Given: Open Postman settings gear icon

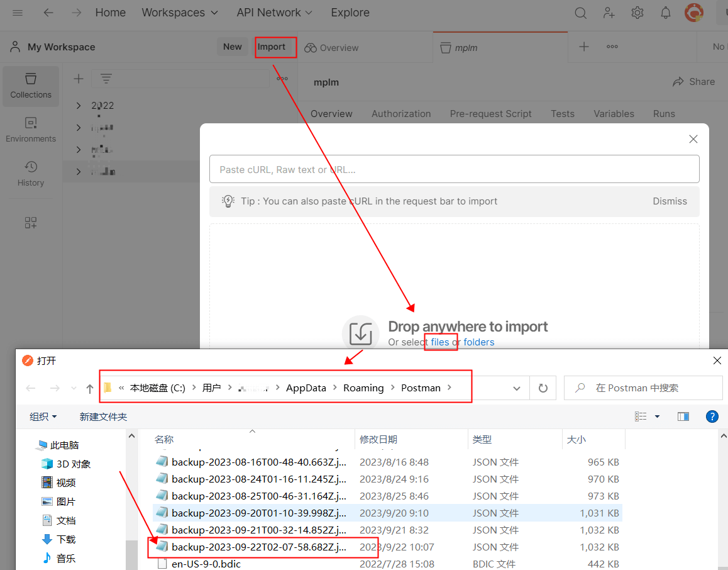Looking at the screenshot, I should 637,13.
